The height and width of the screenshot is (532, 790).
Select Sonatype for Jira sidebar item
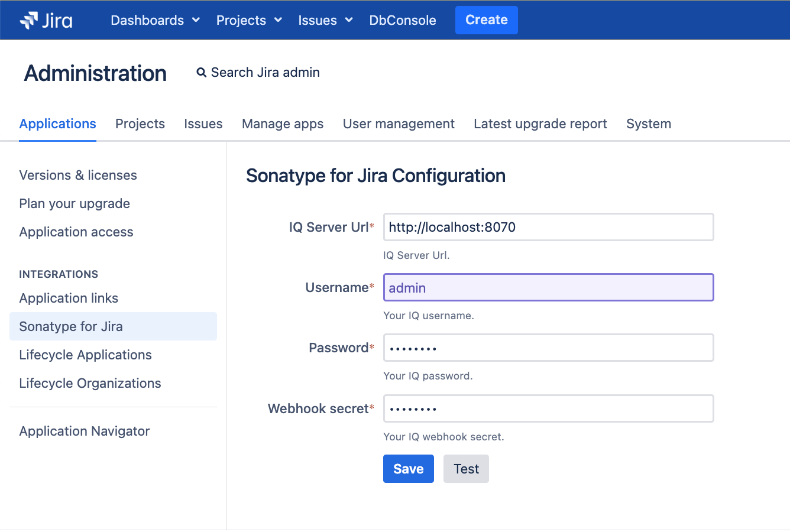click(113, 326)
